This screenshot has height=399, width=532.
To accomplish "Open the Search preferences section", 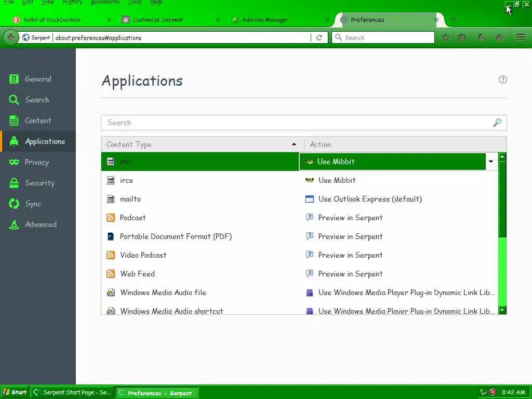I will [x=37, y=100].
